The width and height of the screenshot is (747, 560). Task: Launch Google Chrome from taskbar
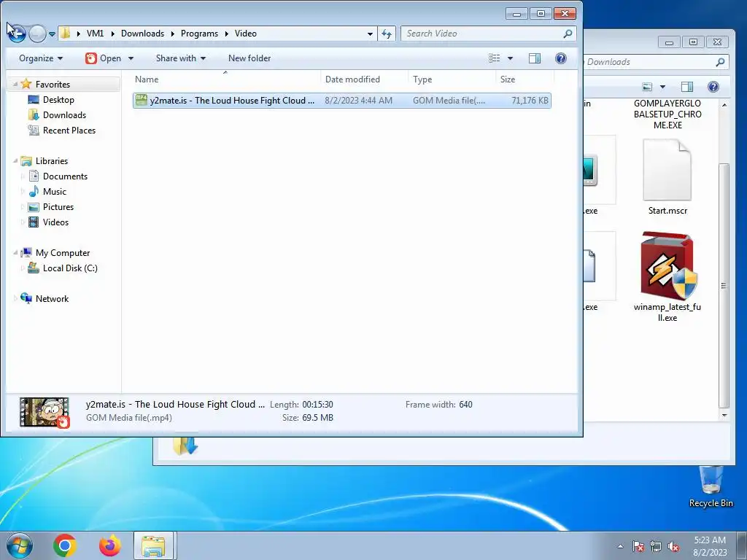click(65, 545)
